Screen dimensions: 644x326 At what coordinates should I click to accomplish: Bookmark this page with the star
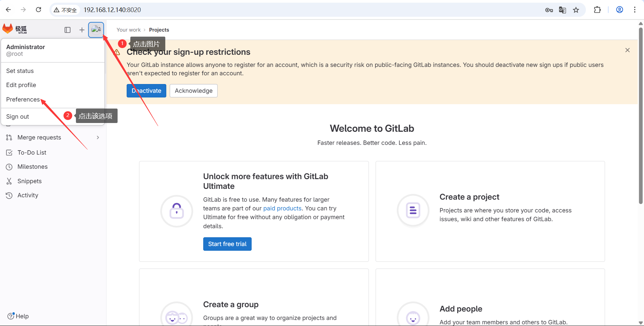tap(576, 10)
